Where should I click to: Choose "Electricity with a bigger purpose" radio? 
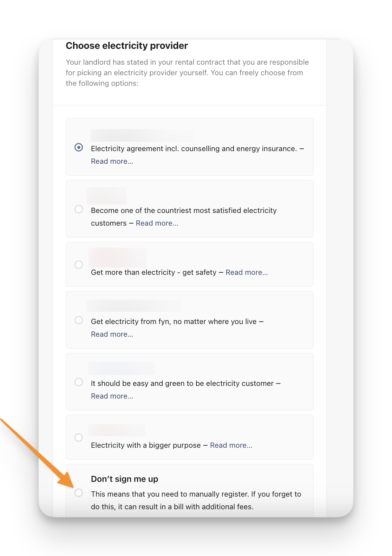coord(79,438)
